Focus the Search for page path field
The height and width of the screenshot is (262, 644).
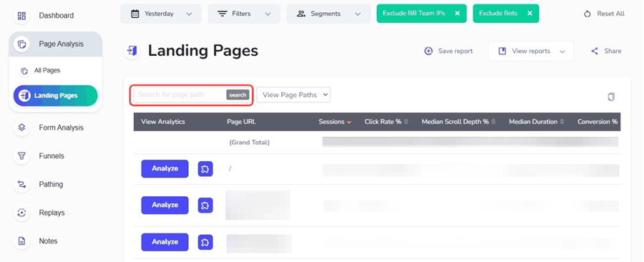pyautogui.click(x=180, y=95)
